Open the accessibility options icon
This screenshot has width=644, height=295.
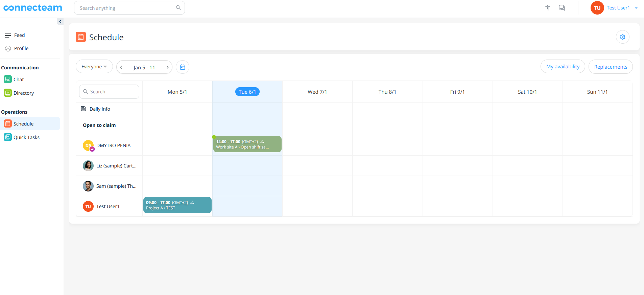pyautogui.click(x=548, y=8)
